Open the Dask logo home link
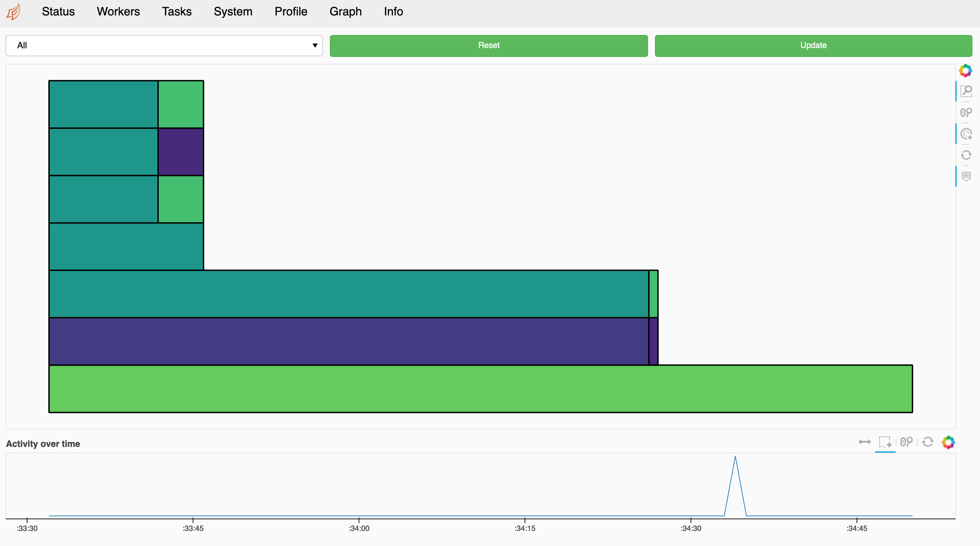980x546 pixels. [x=14, y=12]
